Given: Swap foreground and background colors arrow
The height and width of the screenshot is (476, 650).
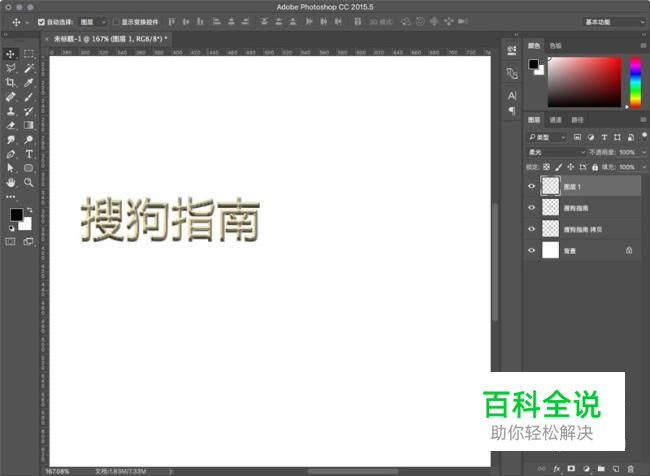Looking at the screenshot, I should [x=29, y=210].
